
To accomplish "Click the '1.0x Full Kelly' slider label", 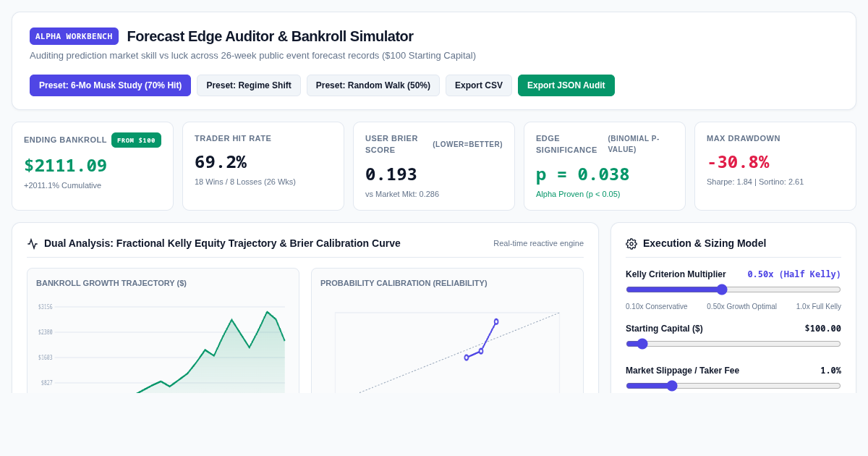I will 819,307.
